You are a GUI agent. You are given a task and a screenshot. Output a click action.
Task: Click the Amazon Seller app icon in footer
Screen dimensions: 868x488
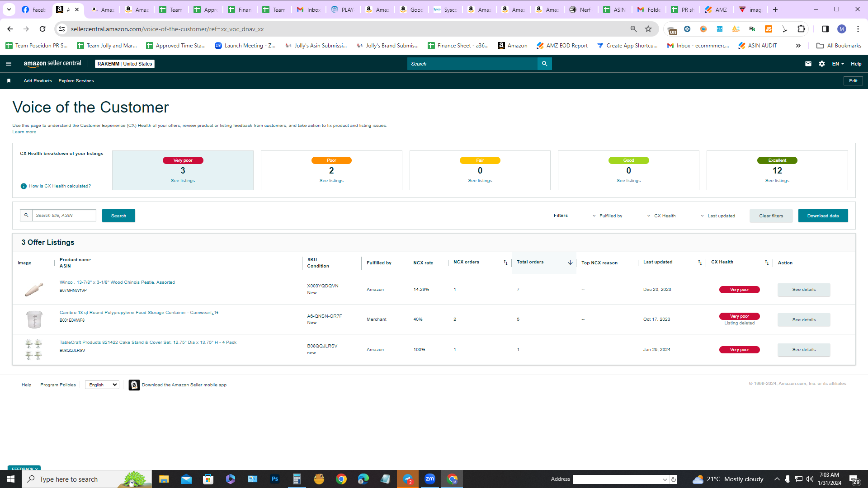click(134, 385)
